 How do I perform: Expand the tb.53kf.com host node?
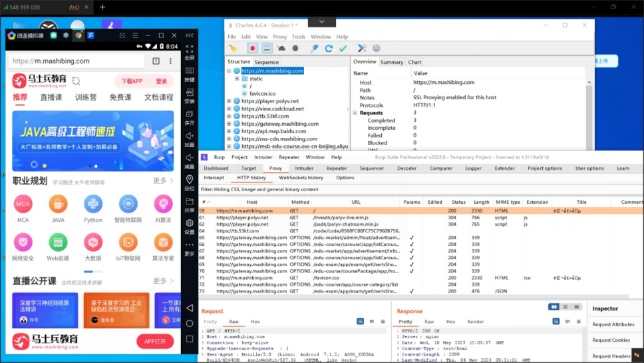click(x=229, y=116)
